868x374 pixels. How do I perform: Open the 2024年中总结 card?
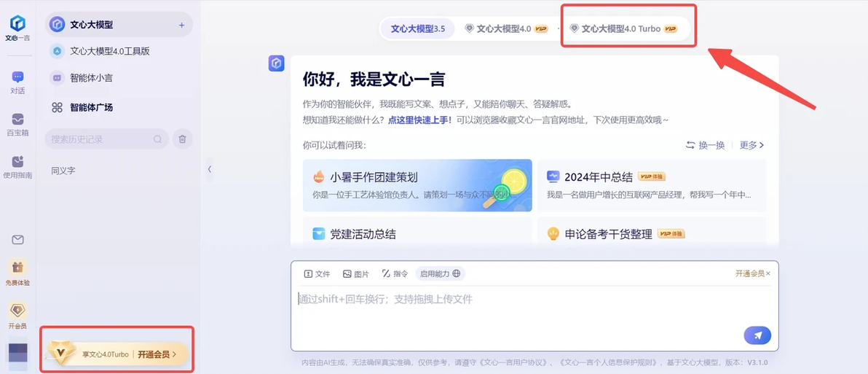[652, 186]
